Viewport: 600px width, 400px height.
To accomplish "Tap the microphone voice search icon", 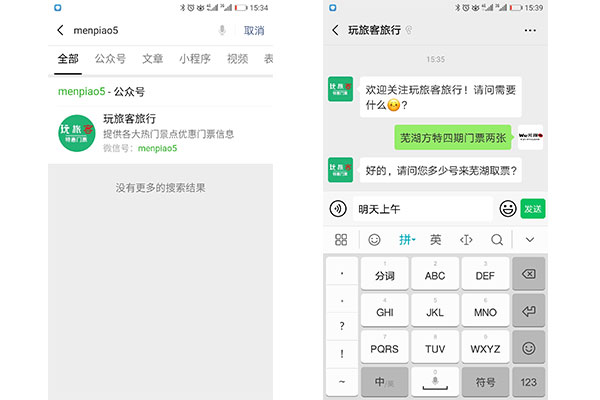I will [222, 31].
